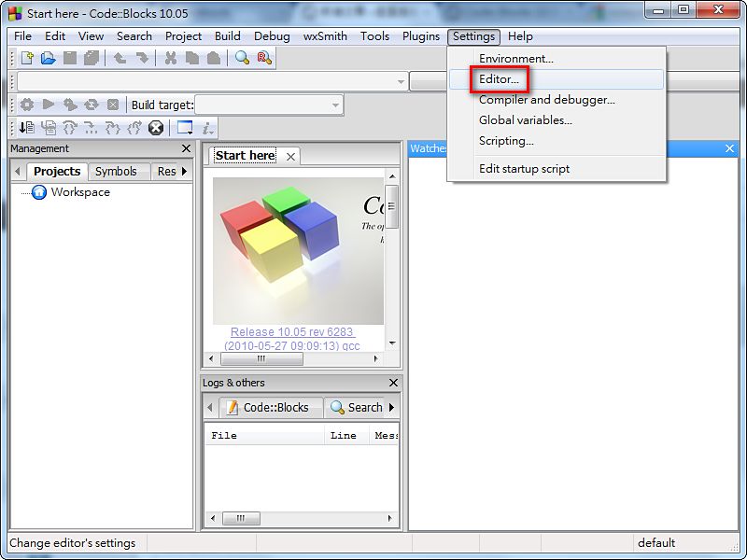Open the Help menu
747x560 pixels.
[520, 36]
